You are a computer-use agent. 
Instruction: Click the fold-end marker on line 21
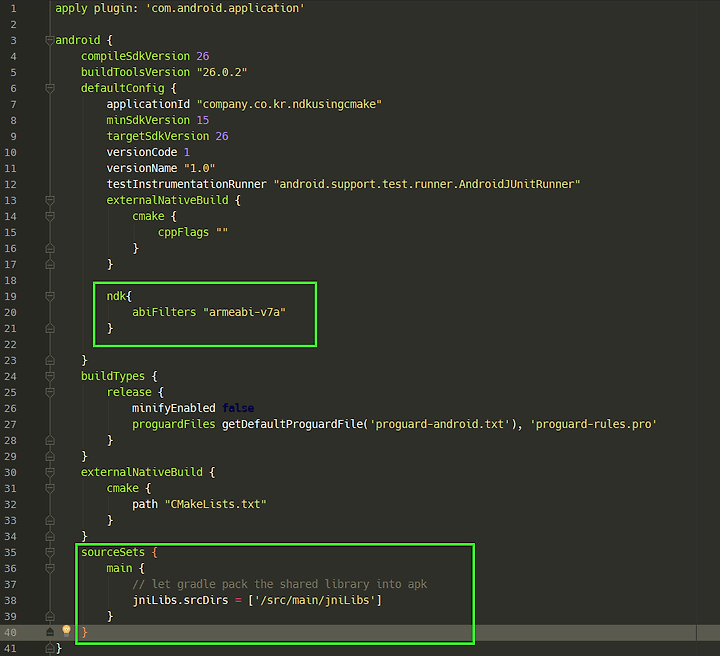pos(50,328)
